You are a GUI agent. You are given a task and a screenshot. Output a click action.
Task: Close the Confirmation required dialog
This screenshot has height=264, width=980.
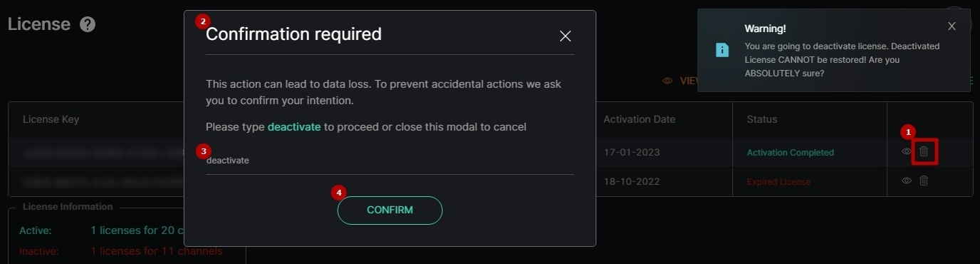click(x=565, y=36)
